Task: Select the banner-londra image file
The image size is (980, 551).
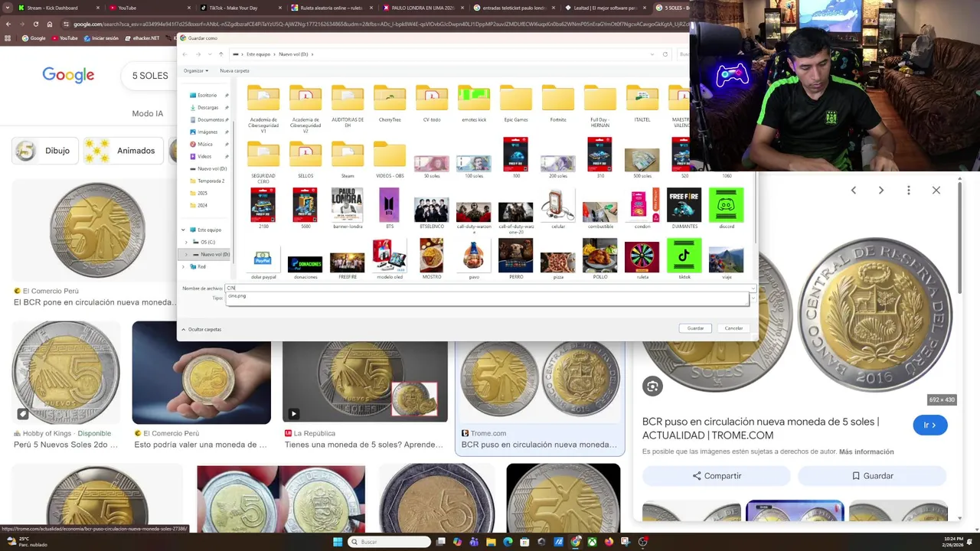Action: tap(348, 208)
